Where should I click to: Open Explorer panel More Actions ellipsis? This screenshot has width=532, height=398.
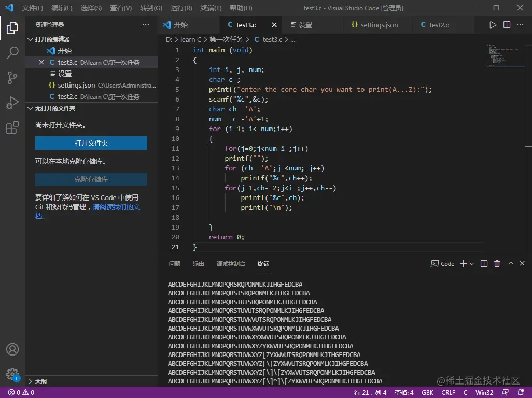click(x=146, y=25)
